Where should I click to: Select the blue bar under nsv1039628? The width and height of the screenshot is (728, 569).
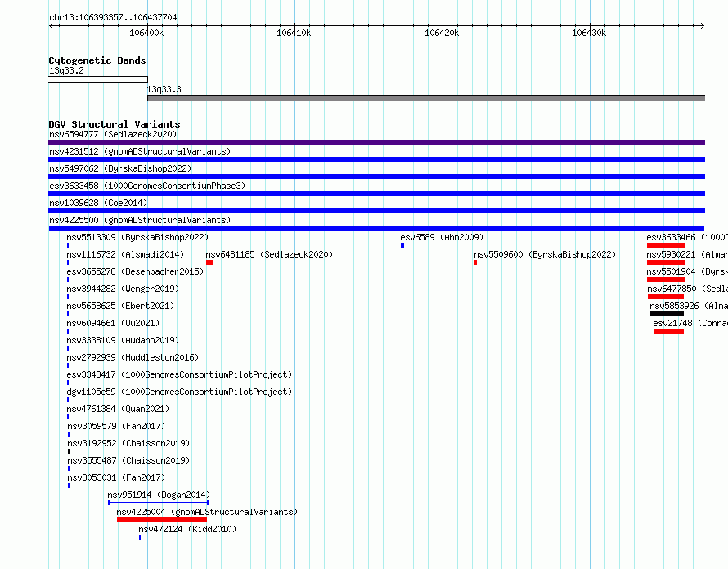tap(376, 211)
